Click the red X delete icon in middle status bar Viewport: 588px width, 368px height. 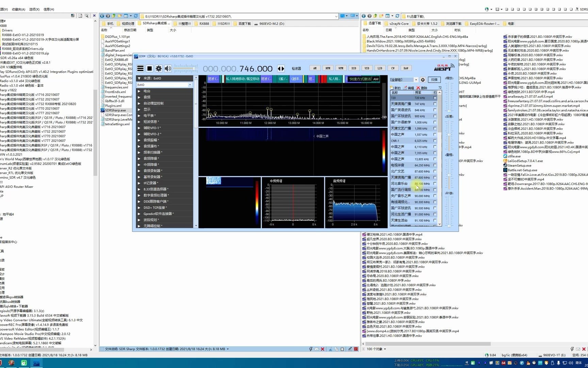point(323,349)
